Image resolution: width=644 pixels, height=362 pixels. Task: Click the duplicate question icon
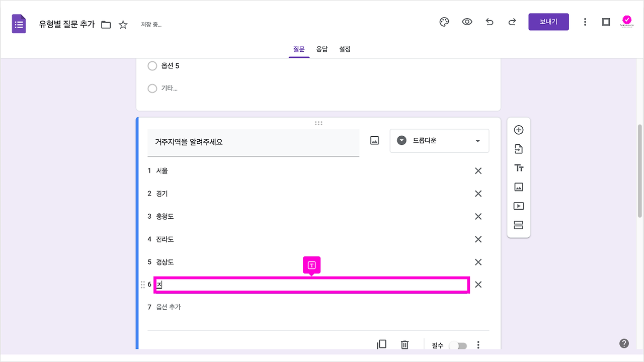381,344
